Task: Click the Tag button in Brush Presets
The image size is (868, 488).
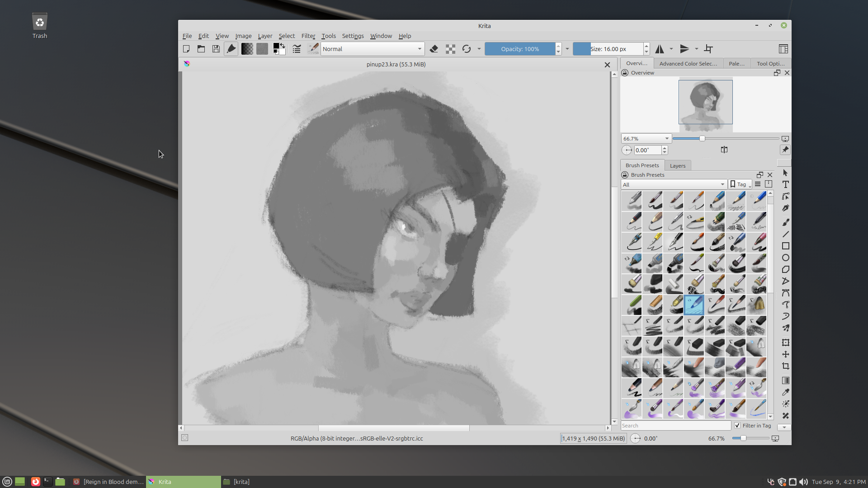Action: tap(740, 184)
